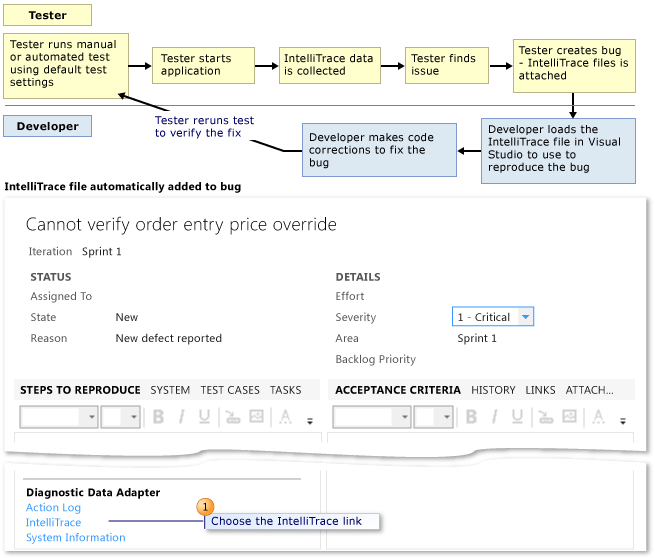Open the ATTACH... tab
This screenshot has width=655, height=558.
coord(589,390)
